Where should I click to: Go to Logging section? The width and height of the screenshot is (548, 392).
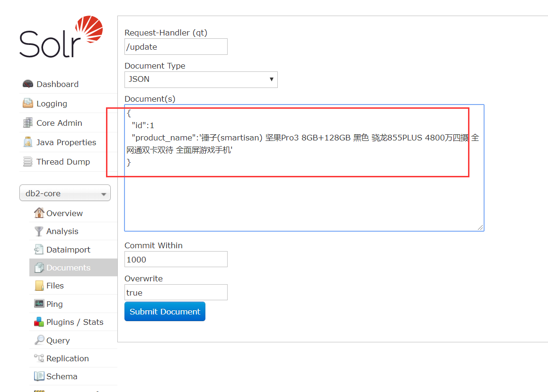[52, 104]
